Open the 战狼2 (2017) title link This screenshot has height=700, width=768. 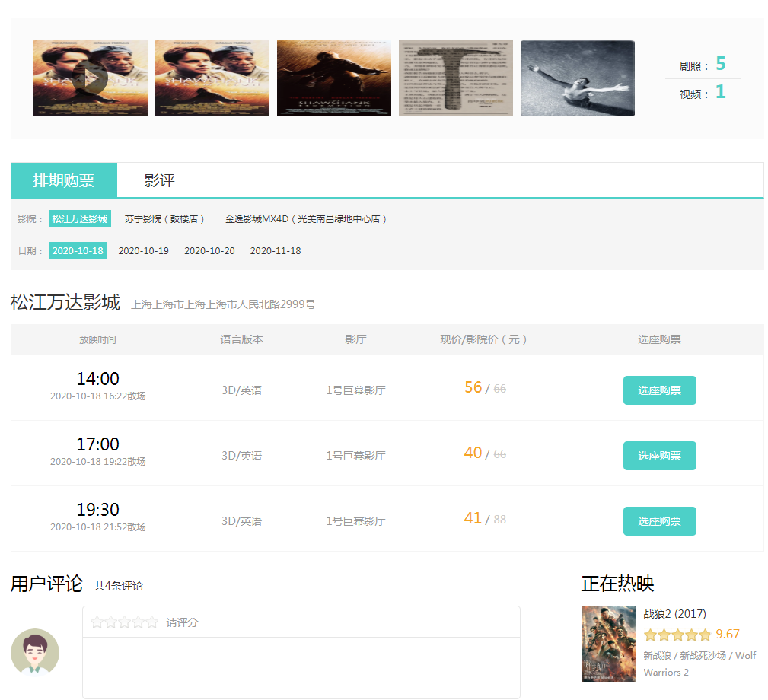pyautogui.click(x=675, y=614)
